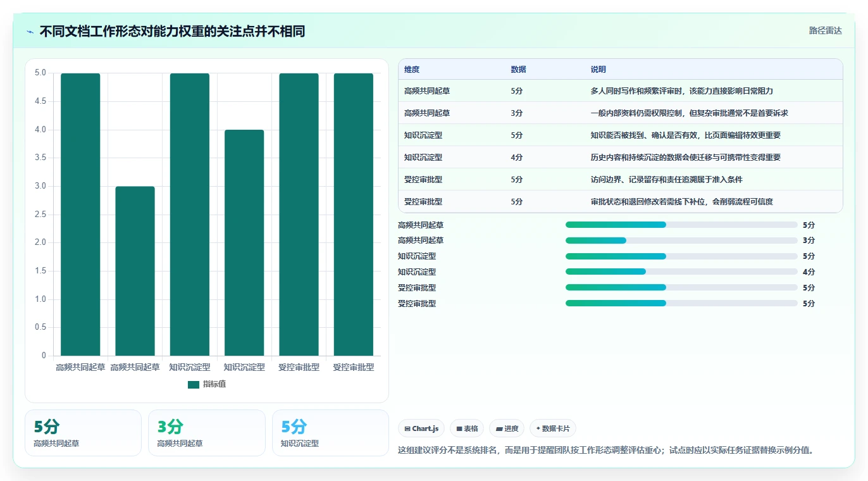Click the 高频共同起草 progress bar showing 5分
Screen dimensions: 868x481
pyautogui.click(x=681, y=225)
